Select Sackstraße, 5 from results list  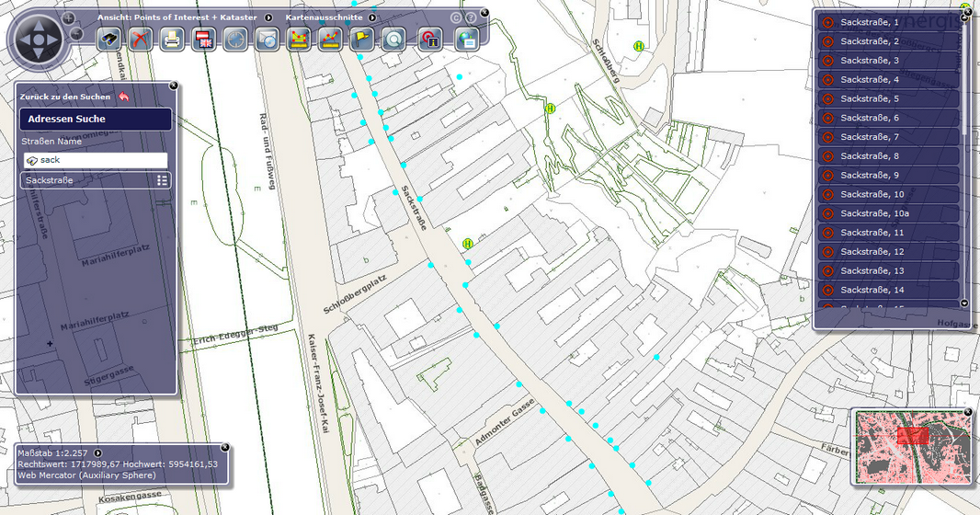pos(887,98)
